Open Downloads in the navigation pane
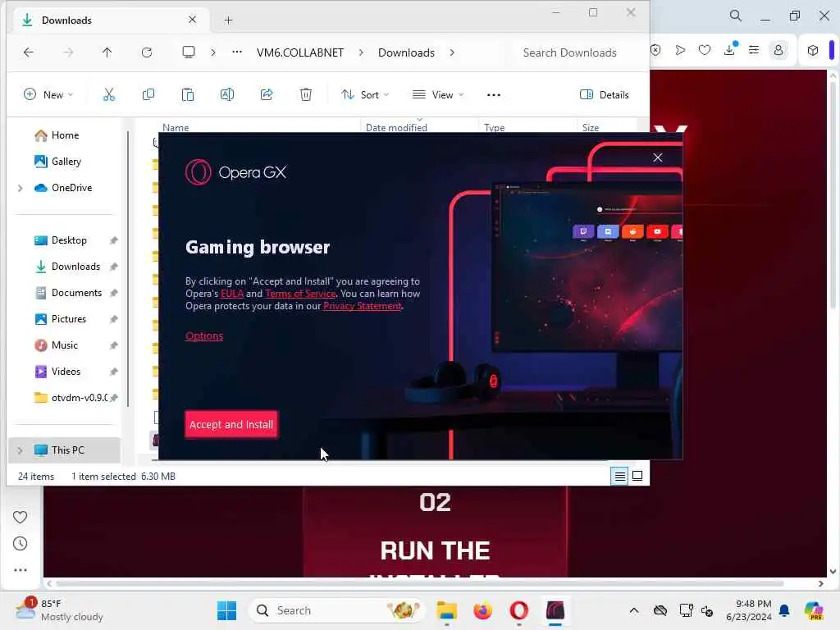 coord(75,267)
